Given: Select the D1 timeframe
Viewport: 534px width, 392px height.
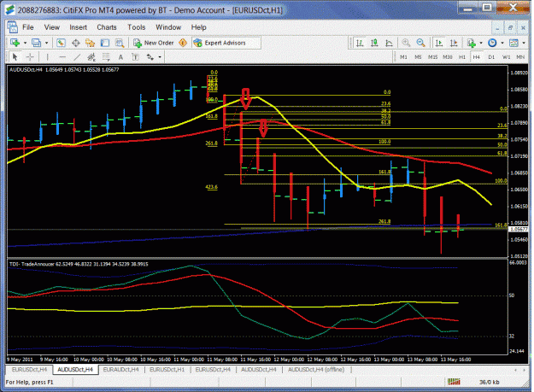Looking at the screenshot, I should [491, 57].
